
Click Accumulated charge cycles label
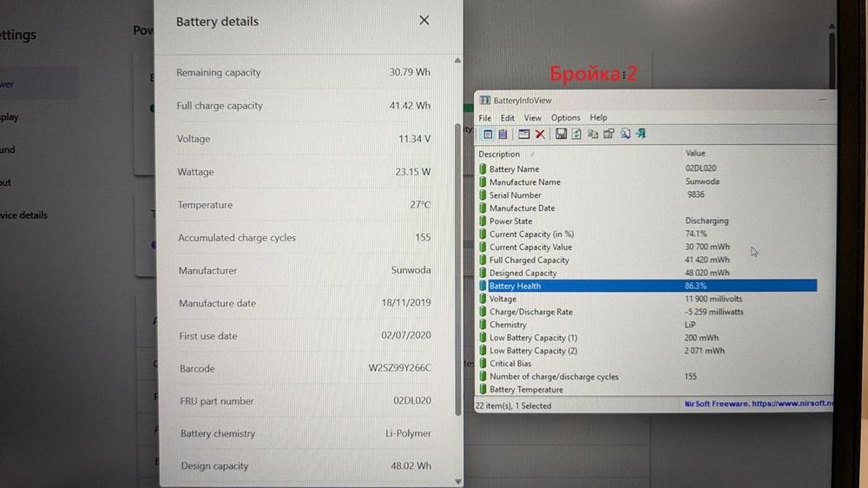[236, 238]
